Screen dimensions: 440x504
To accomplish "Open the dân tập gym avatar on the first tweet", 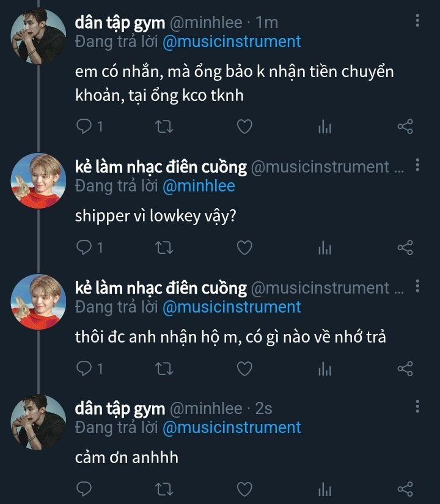I will pyautogui.click(x=38, y=37).
